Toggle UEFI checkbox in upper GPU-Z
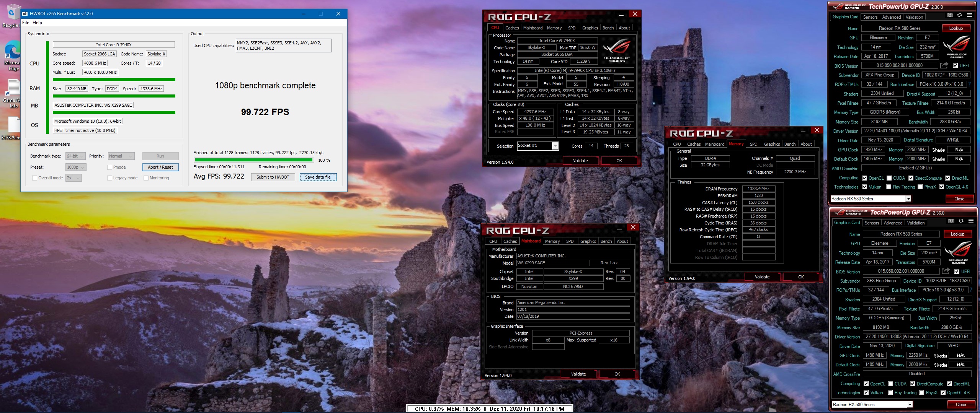980x413 pixels. [955, 66]
